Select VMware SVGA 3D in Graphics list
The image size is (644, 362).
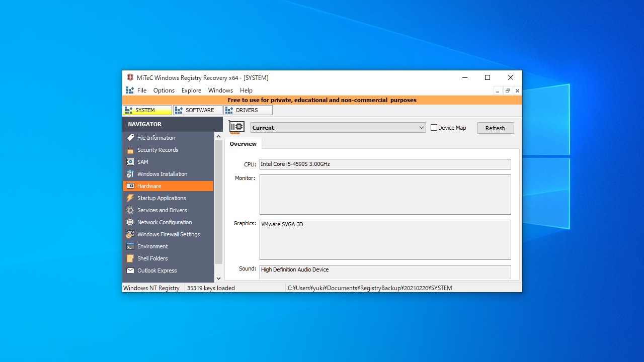pos(282,224)
